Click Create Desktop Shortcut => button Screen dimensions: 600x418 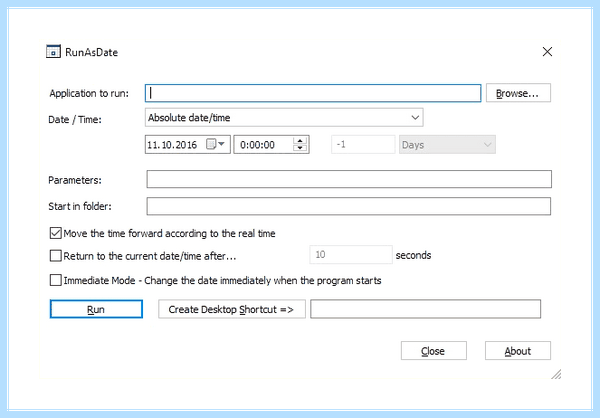click(232, 309)
